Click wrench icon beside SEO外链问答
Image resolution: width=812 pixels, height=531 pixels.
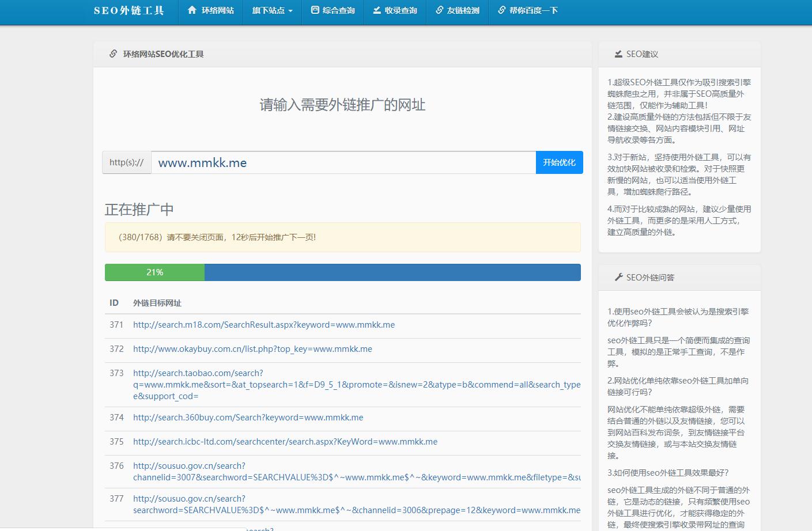click(x=618, y=278)
